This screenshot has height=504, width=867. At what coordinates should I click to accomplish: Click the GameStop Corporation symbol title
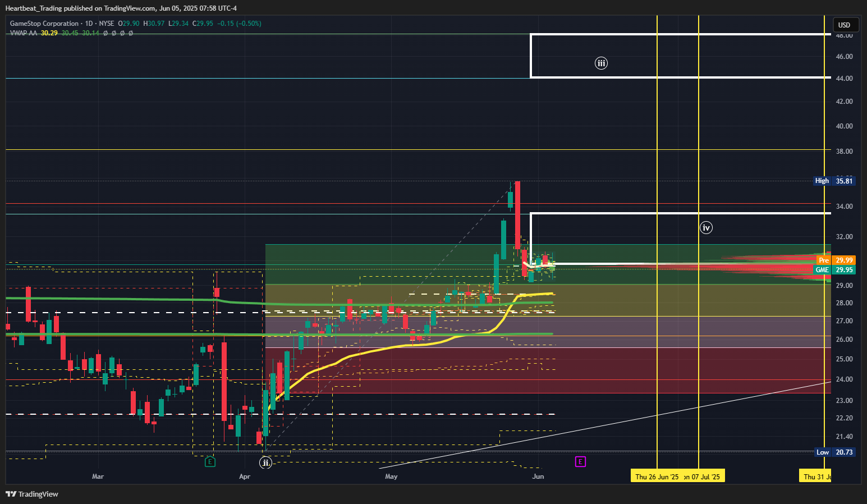[44, 24]
